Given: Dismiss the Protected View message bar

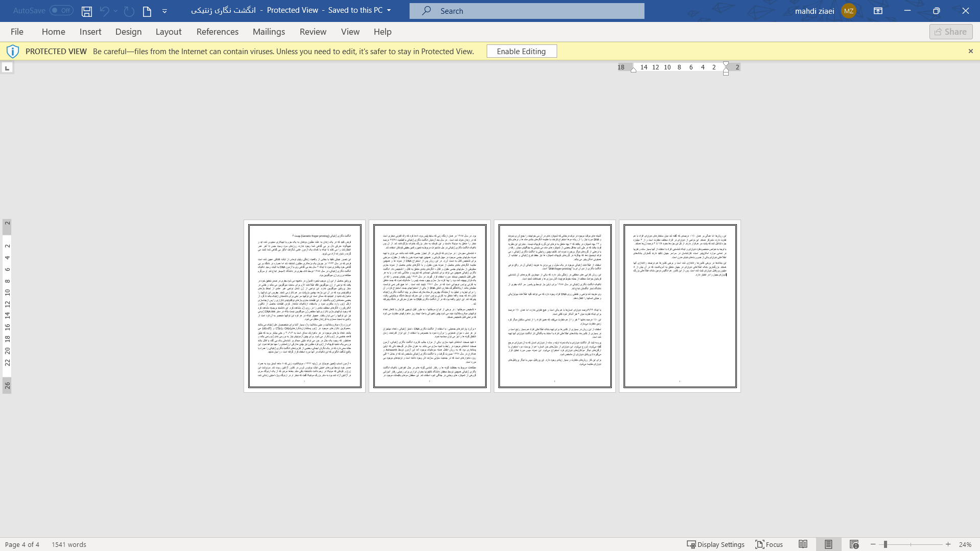Looking at the screenshot, I should pos(970,51).
